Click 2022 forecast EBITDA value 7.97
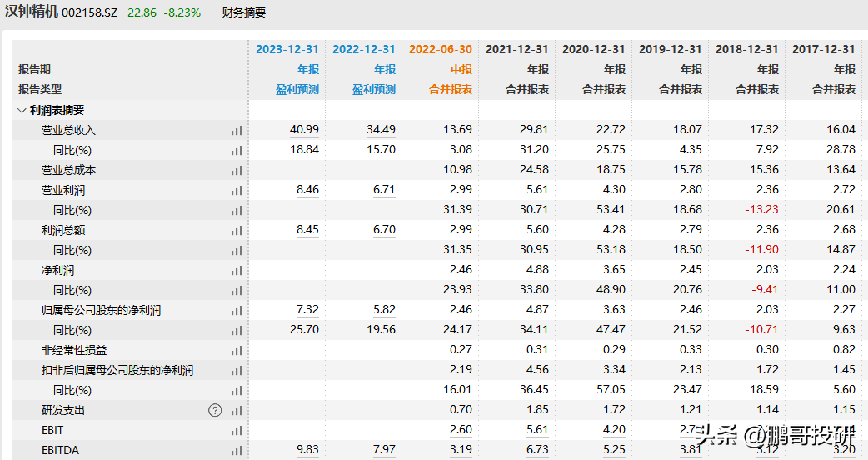 tap(384, 449)
